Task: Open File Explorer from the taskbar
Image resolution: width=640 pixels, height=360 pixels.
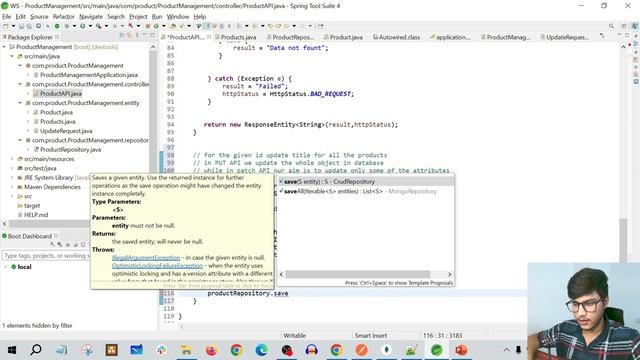Action: [x=186, y=350]
